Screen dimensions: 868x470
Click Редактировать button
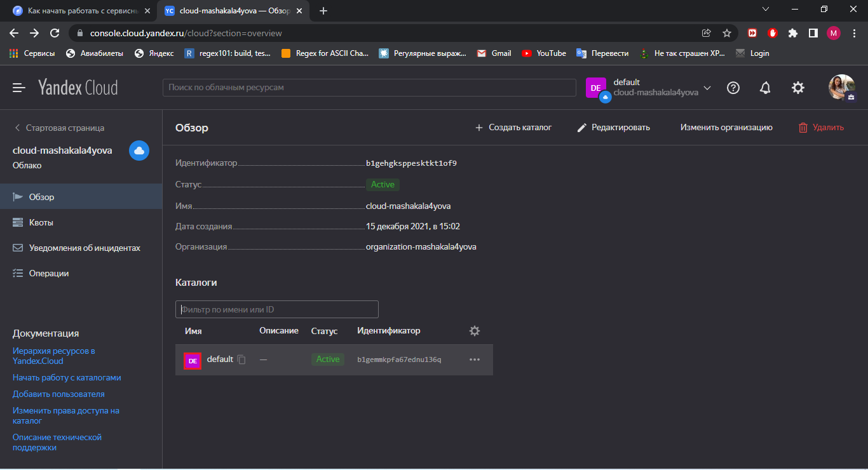coord(613,128)
